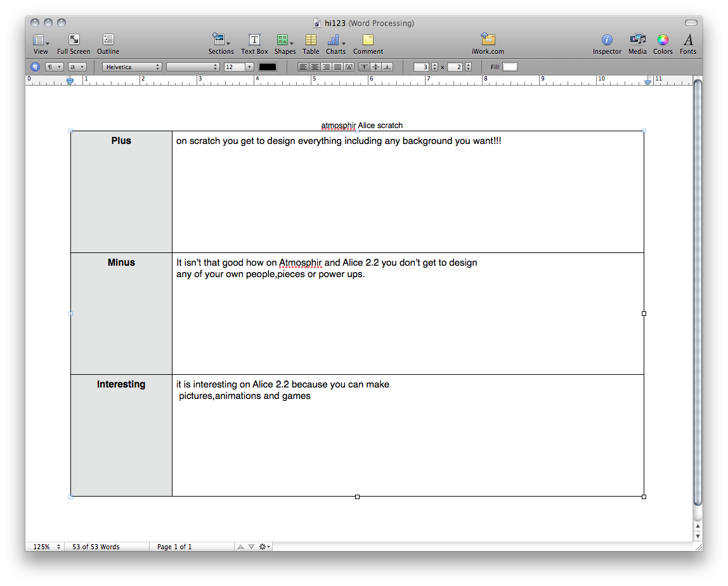Open character style dropdown
Image resolution: width=728 pixels, height=586 pixels.
click(77, 67)
